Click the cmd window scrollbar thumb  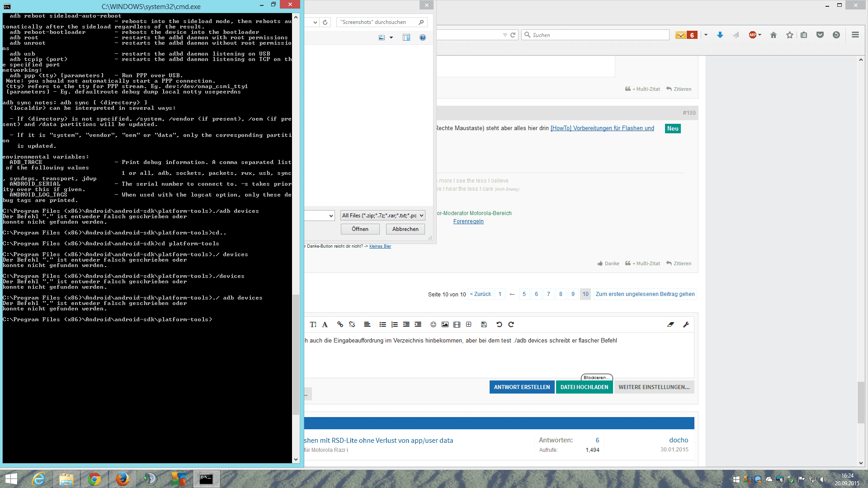pyautogui.click(x=296, y=355)
